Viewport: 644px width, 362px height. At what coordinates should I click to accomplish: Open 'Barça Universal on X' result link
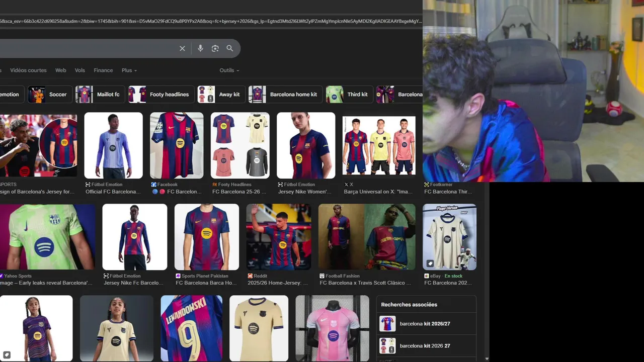coord(378,192)
